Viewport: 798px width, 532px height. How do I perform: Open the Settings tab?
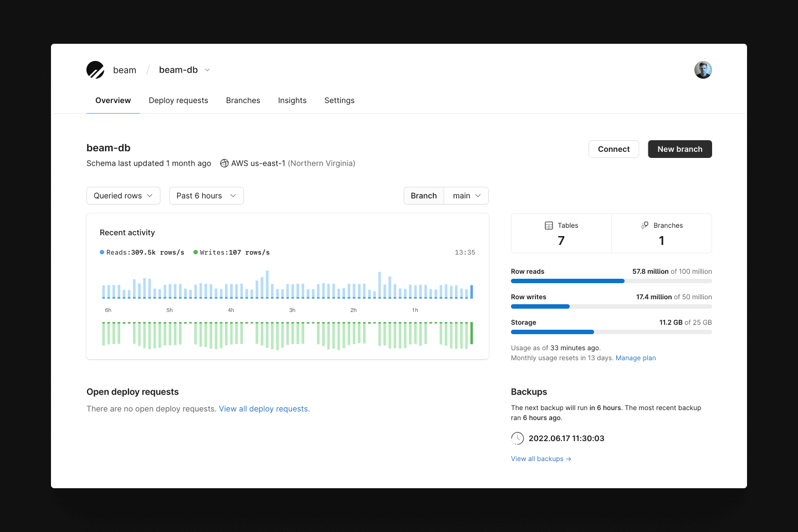click(339, 100)
